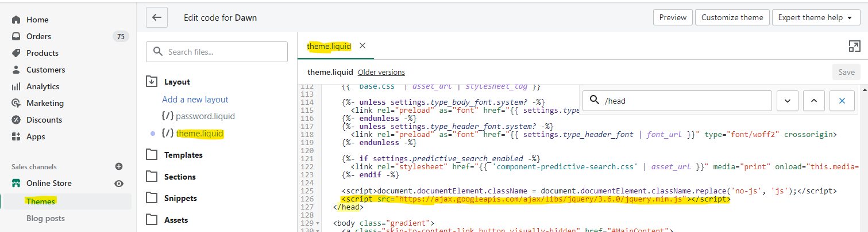Image resolution: width=868 pixels, height=232 pixels.
Task: Click line number 125 in gutter
Action: click(306, 191)
